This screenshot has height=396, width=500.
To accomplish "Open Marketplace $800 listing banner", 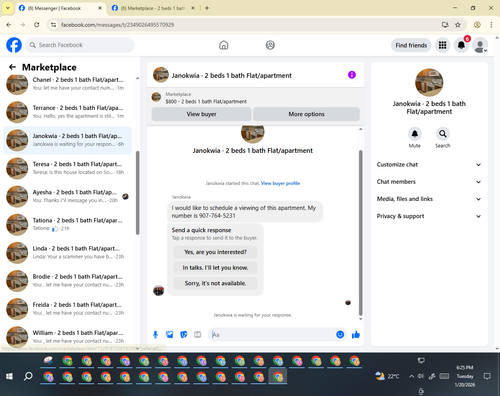I will 255,98.
